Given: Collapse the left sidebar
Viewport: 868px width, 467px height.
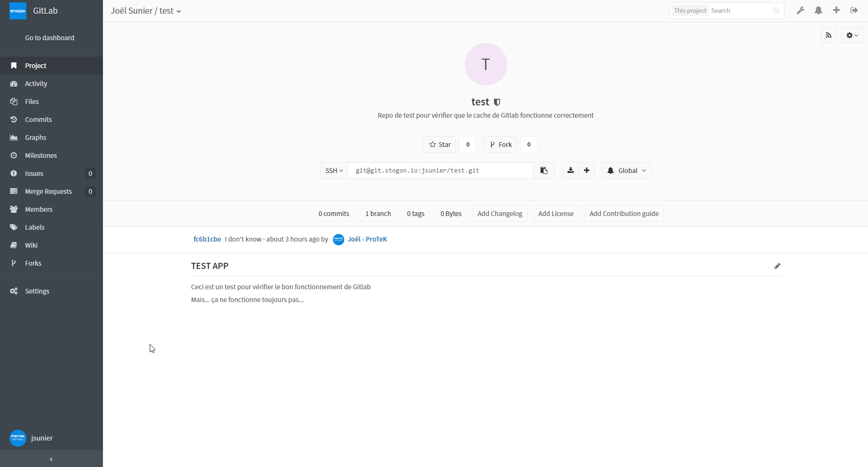Looking at the screenshot, I should click(51, 459).
